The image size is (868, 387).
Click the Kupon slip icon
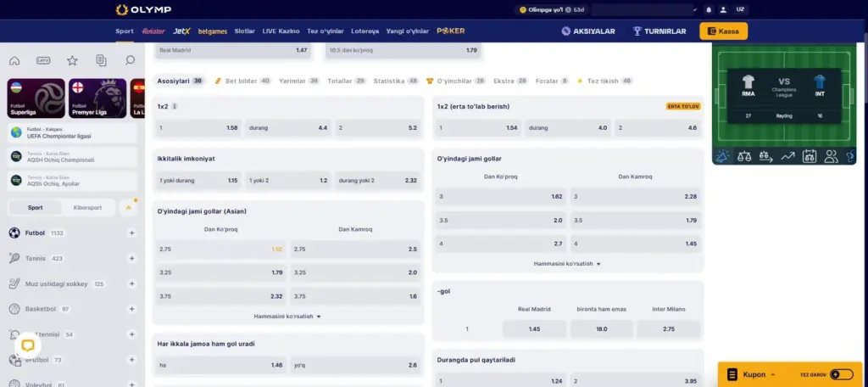pos(732,375)
